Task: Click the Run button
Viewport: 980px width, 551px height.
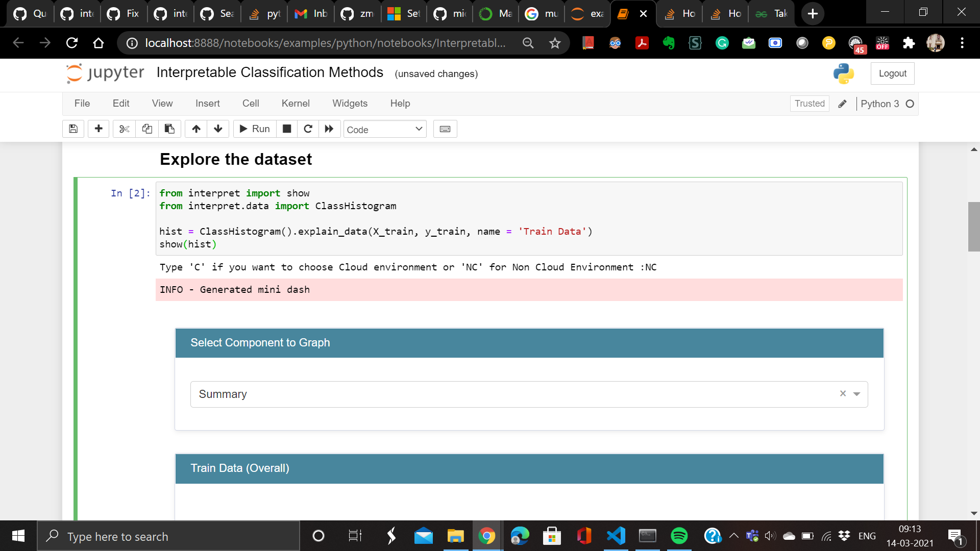Action: [x=255, y=129]
